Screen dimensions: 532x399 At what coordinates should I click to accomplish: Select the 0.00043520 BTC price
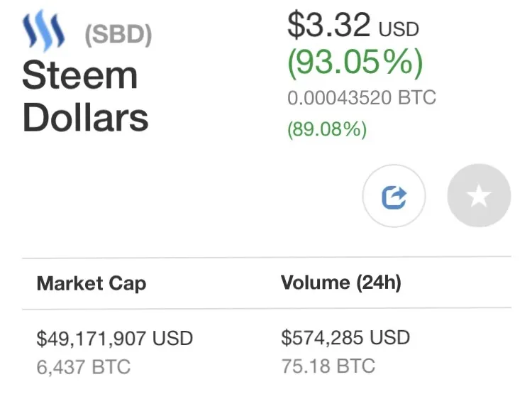[x=362, y=98]
